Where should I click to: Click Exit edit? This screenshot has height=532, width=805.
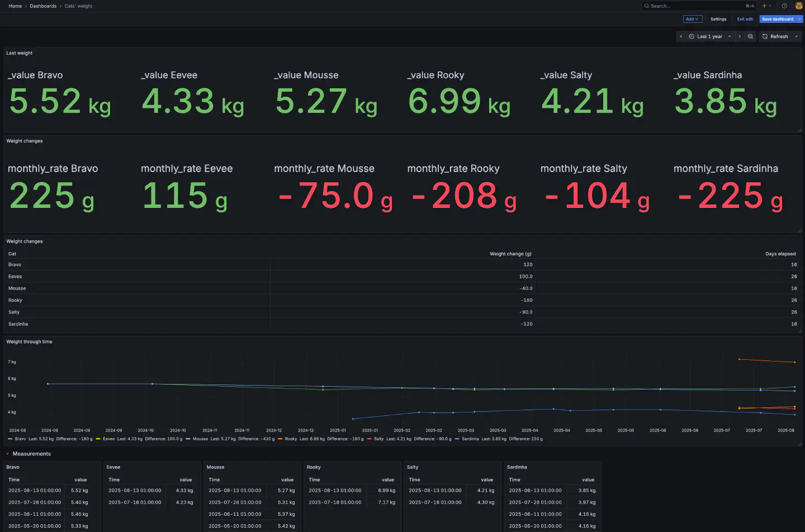(x=745, y=19)
